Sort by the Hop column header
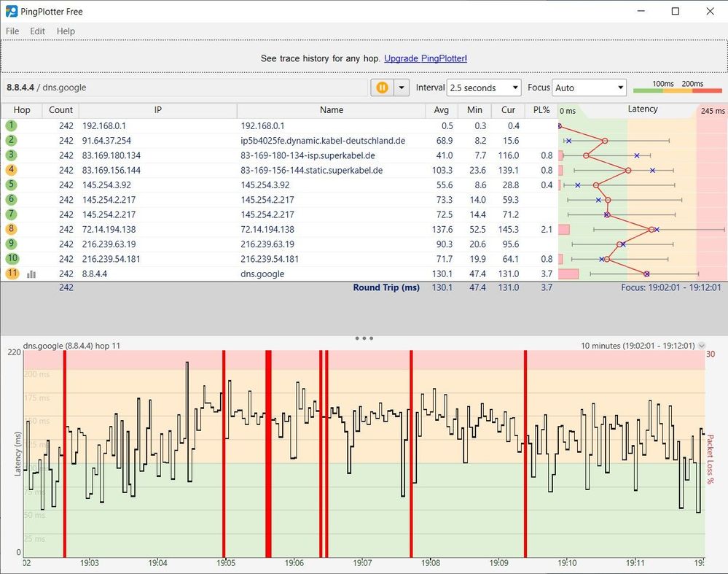The width and height of the screenshot is (728, 574). click(22, 110)
